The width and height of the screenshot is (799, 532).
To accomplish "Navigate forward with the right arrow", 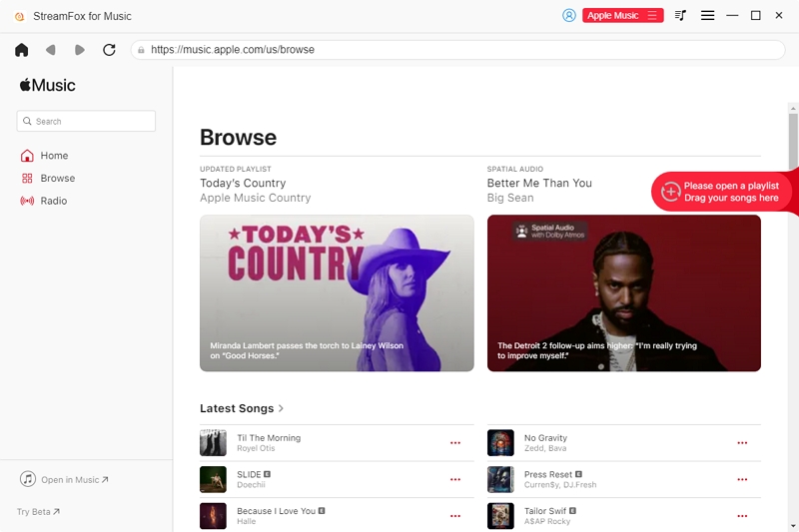I will click(80, 50).
